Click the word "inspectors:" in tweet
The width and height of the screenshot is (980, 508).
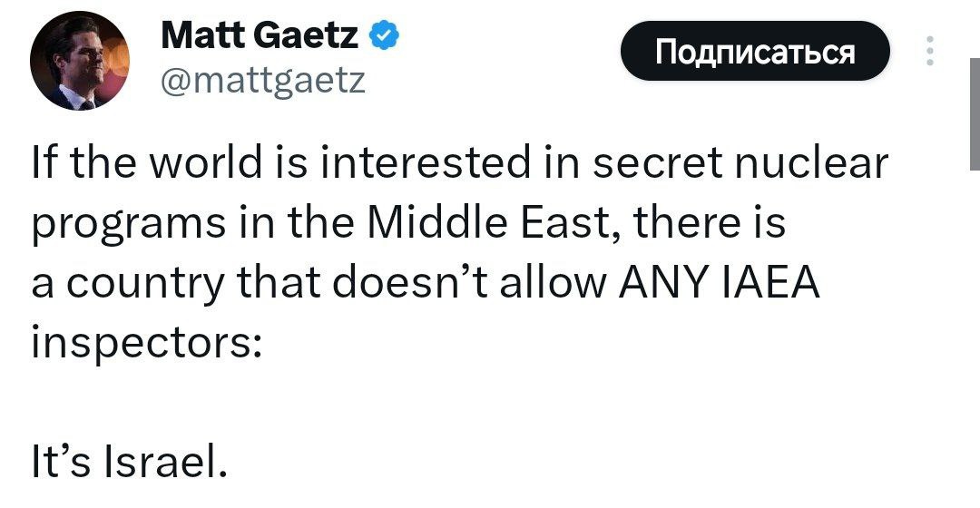[147, 345]
